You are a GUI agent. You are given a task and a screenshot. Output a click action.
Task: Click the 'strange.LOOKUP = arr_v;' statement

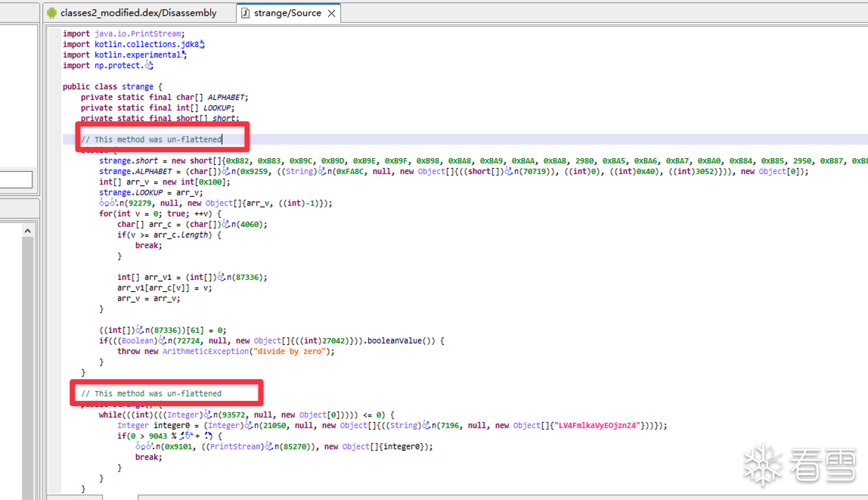[150, 193]
